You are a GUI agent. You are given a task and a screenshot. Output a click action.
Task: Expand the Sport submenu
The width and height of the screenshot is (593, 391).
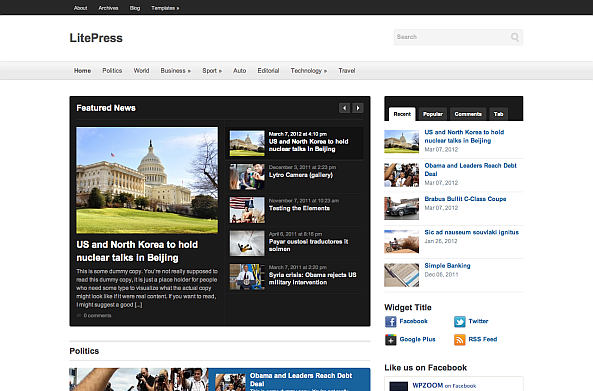(212, 71)
